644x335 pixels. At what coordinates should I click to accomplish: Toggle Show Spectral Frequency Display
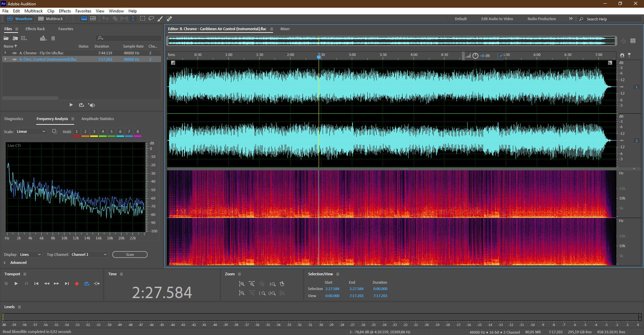[x=84, y=19]
